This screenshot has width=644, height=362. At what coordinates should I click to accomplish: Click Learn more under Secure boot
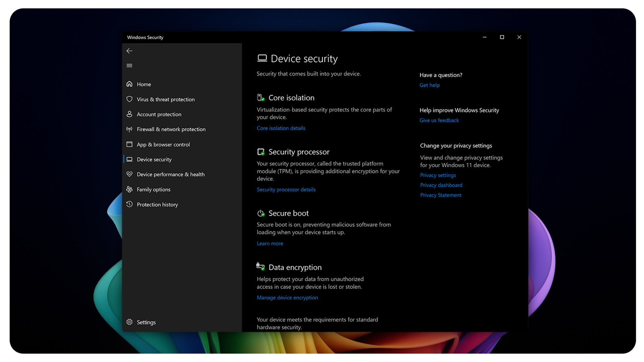(x=270, y=244)
